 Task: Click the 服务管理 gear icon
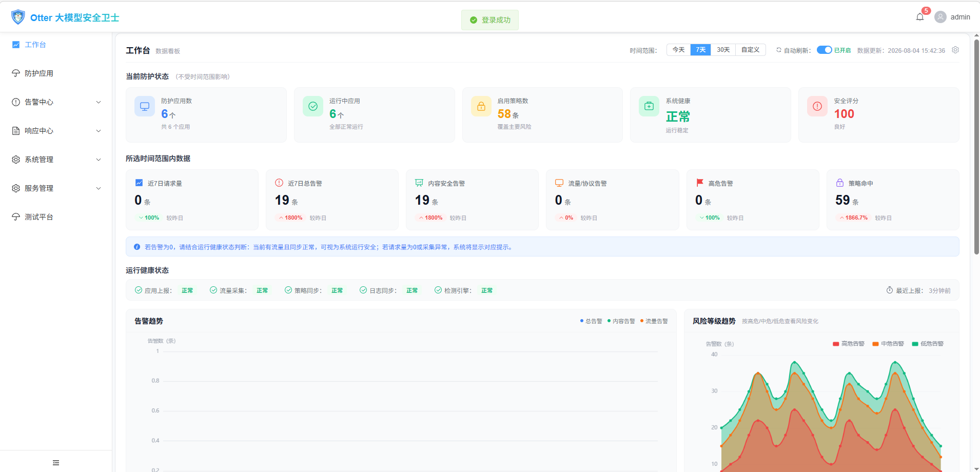click(x=16, y=188)
